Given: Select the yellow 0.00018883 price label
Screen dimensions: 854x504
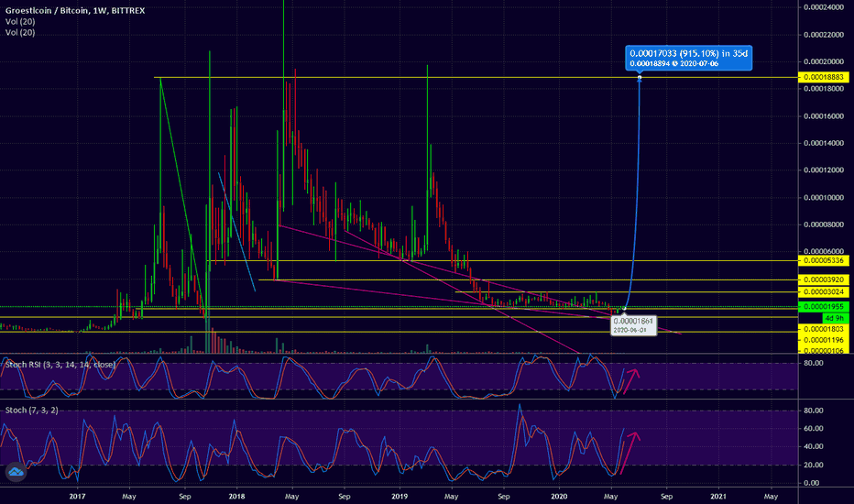Looking at the screenshot, I should (x=824, y=77).
